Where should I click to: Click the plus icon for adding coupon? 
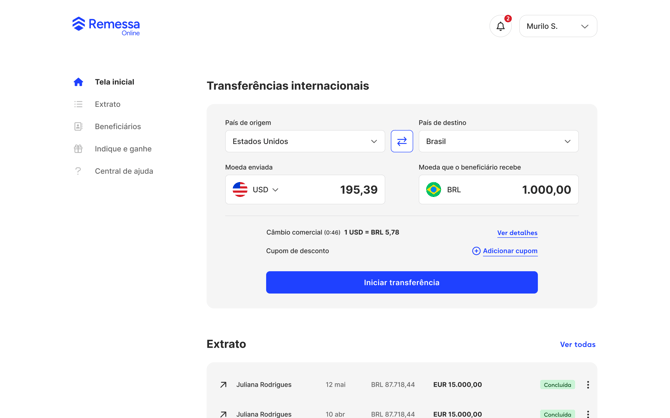tap(476, 251)
